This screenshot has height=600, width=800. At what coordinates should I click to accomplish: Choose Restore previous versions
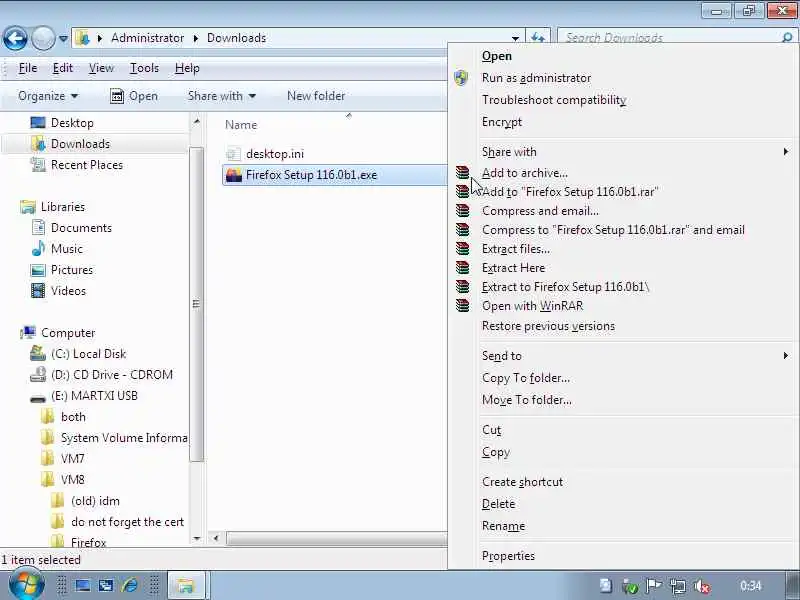coord(548,326)
